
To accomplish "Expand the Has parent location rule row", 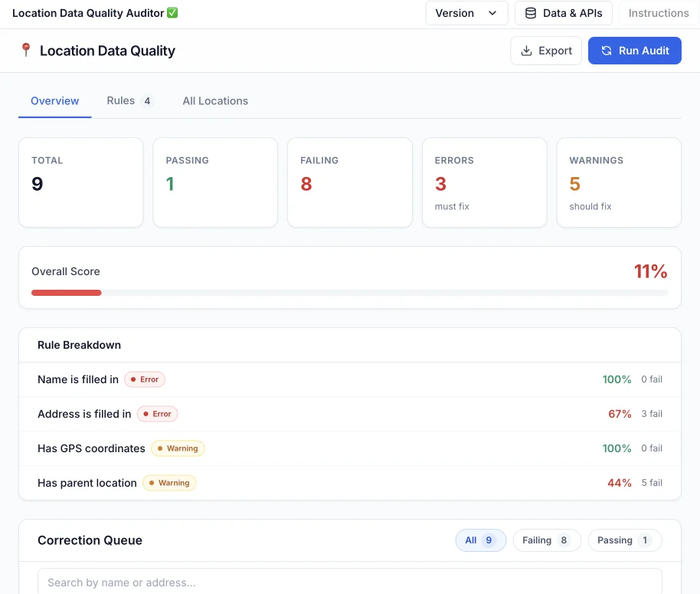I will click(x=349, y=483).
